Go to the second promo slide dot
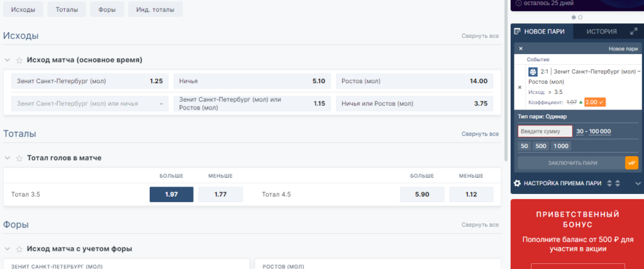The height and width of the screenshot is (269, 644). (580, 17)
